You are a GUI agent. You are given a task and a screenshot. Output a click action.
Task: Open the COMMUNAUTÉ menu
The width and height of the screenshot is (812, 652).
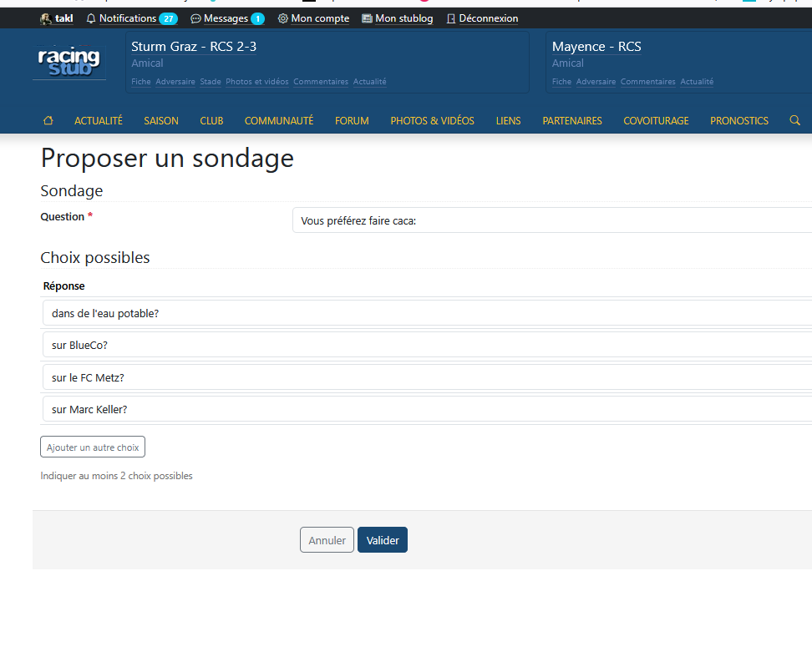click(x=279, y=120)
